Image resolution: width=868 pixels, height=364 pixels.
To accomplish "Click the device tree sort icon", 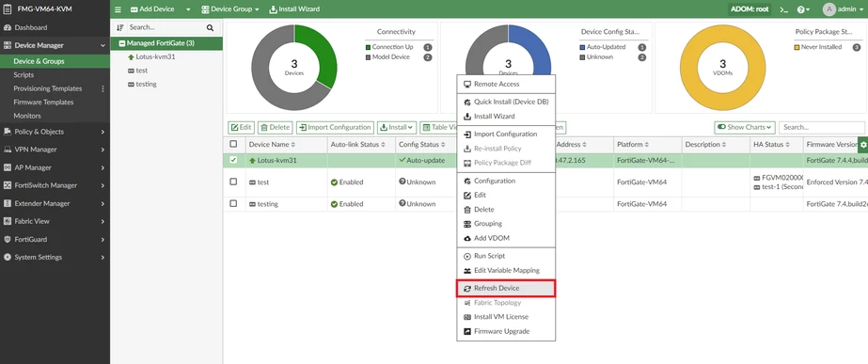I will [x=119, y=27].
